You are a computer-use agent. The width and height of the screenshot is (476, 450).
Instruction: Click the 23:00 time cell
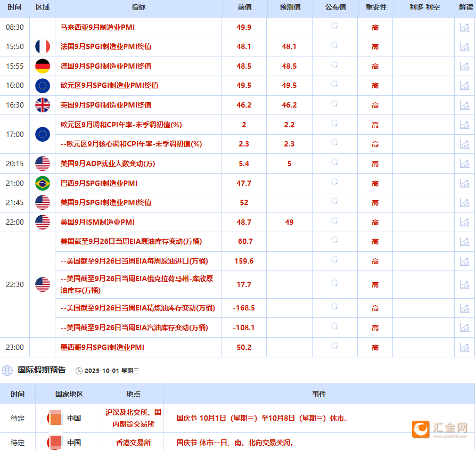point(14,347)
